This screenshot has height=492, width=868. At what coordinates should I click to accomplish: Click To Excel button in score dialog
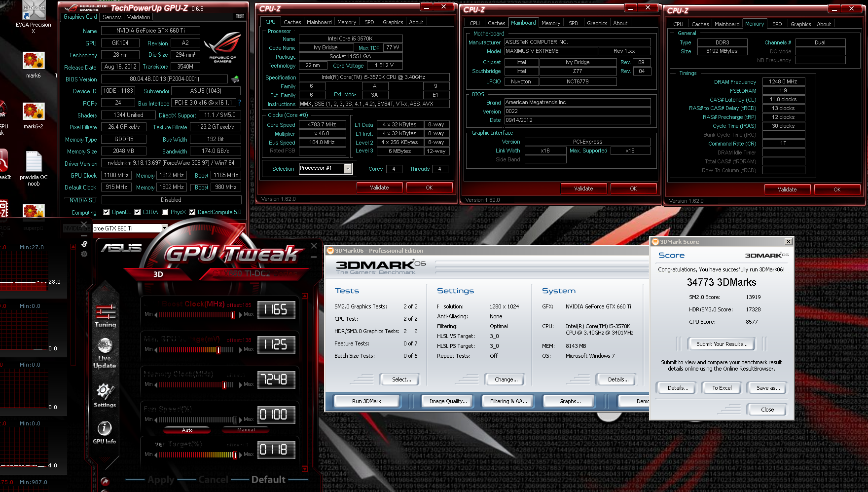tap(722, 388)
